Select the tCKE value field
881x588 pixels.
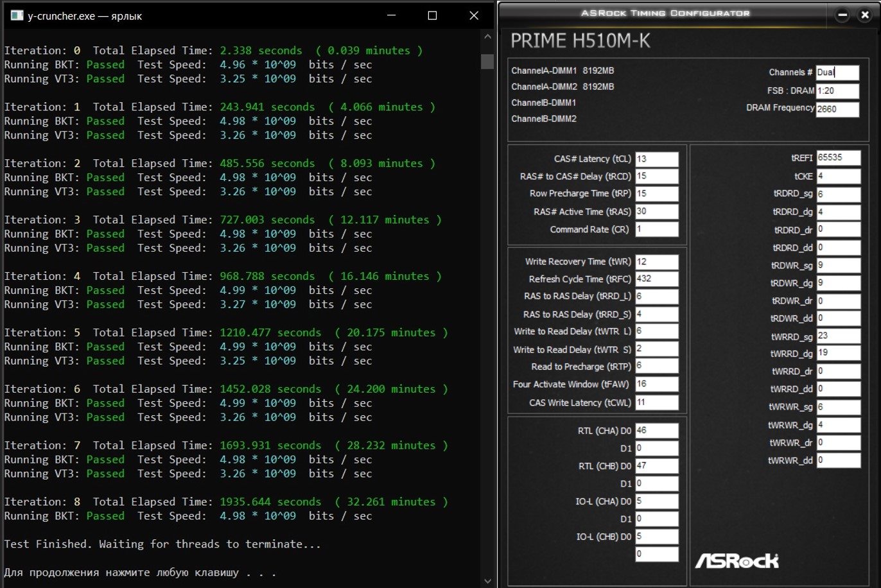pyautogui.click(x=838, y=176)
